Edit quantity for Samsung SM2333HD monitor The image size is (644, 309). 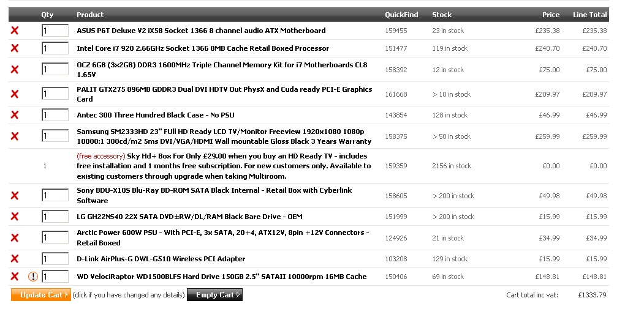point(55,136)
